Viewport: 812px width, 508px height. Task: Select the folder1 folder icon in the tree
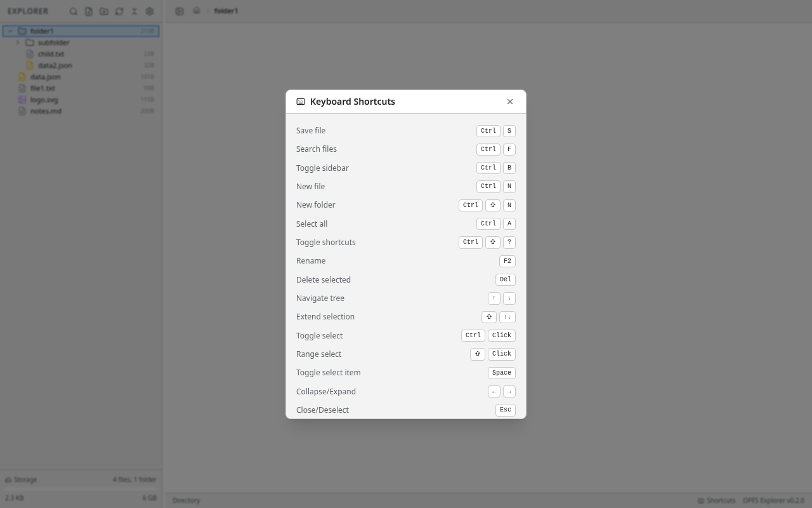22,31
